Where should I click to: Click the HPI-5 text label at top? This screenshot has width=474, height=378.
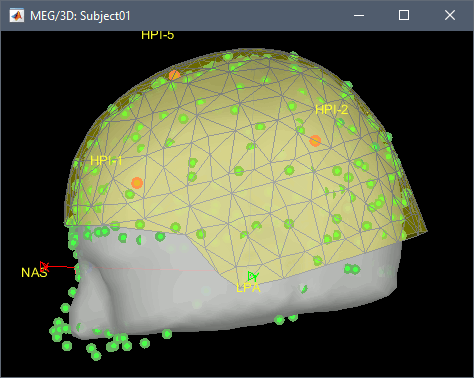point(158,35)
